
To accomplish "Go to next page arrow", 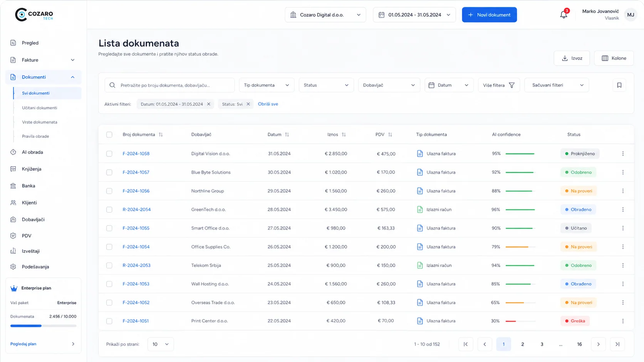I will (x=598, y=344).
